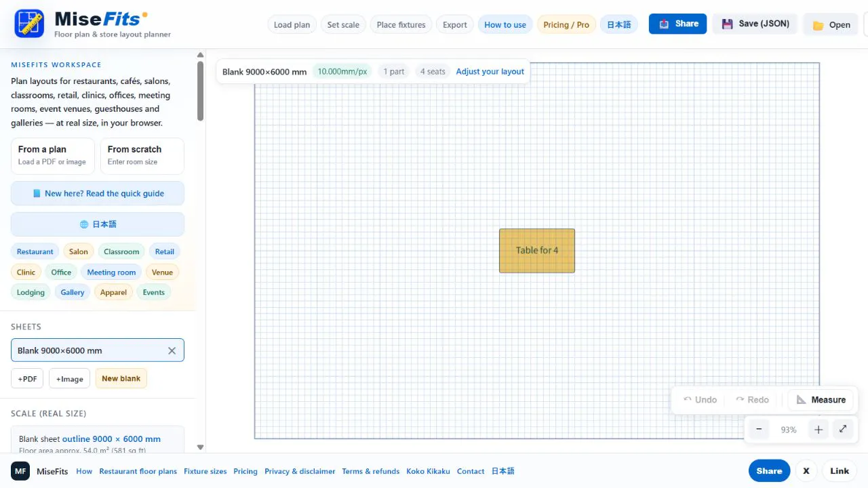Choose the From a plan option
This screenshot has height=488, width=868.
[x=53, y=156]
